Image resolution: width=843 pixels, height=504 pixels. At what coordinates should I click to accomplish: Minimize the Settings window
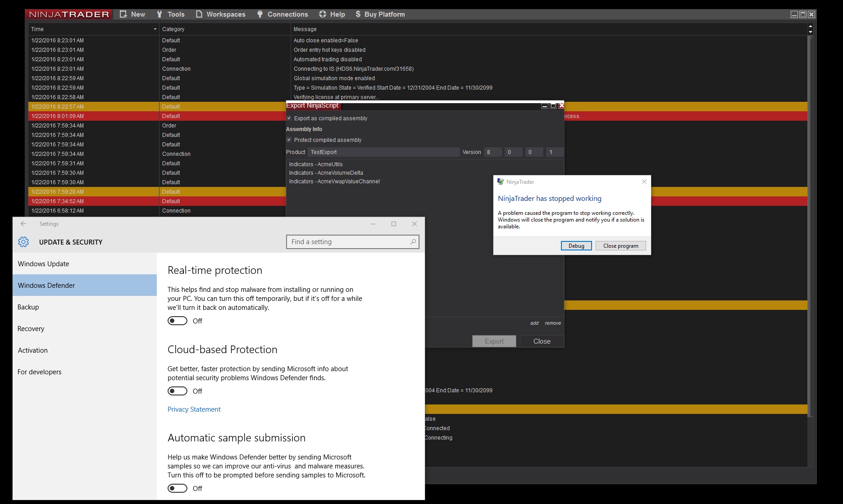373,224
